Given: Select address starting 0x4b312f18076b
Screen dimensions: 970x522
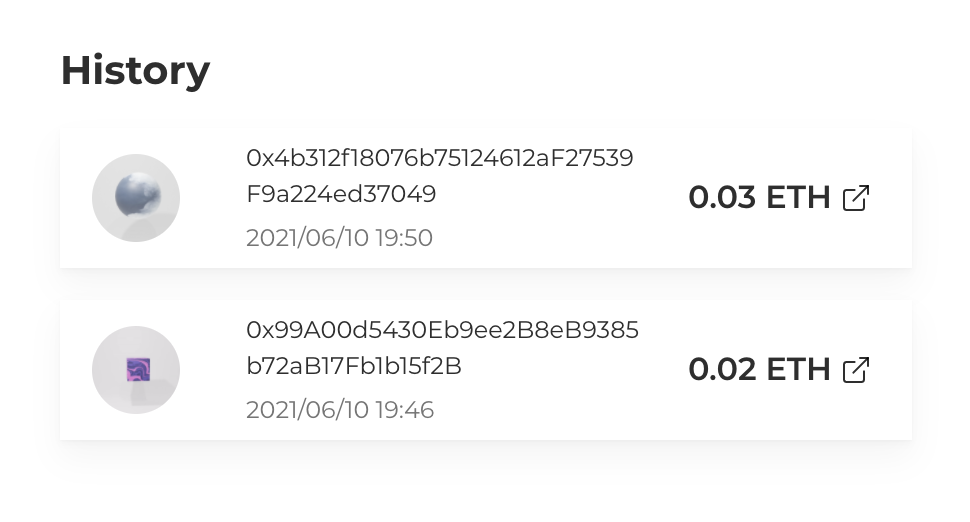Looking at the screenshot, I should (440, 176).
